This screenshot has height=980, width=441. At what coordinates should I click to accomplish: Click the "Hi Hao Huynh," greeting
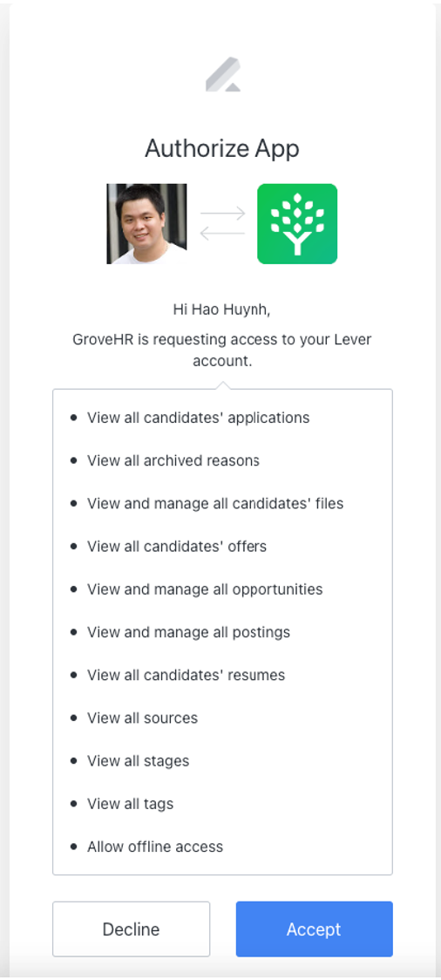point(221,309)
